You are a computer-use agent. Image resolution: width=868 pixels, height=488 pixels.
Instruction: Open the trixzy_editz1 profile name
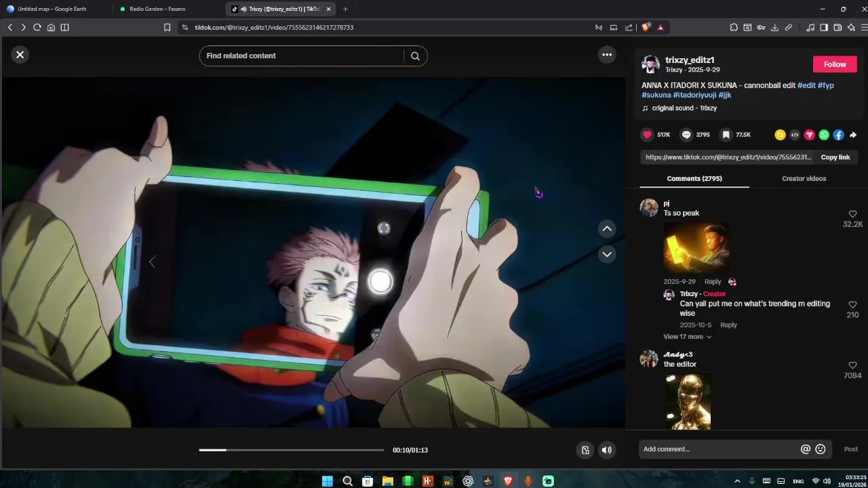pos(690,60)
